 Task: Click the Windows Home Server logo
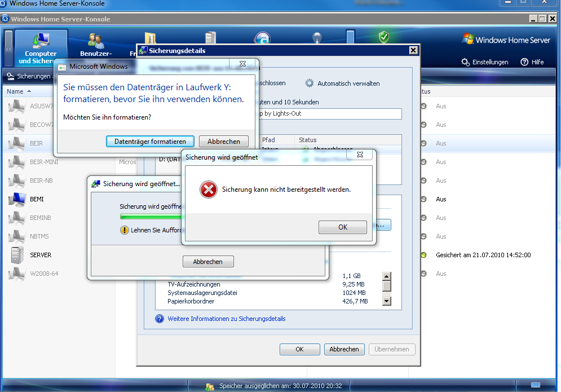(506, 39)
